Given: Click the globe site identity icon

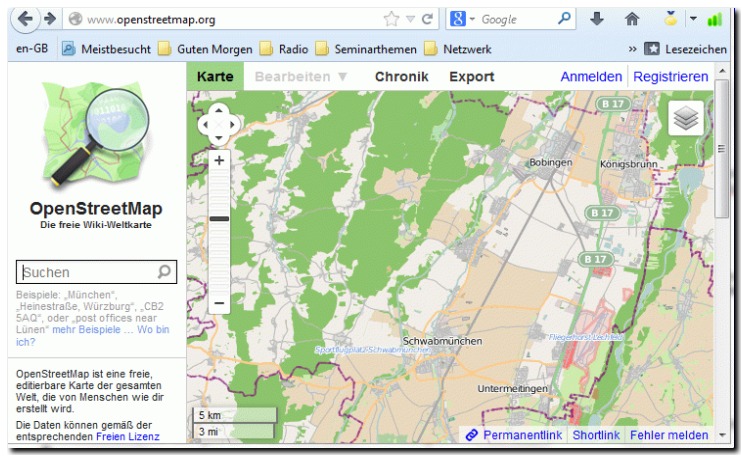Looking at the screenshot, I should [75, 19].
